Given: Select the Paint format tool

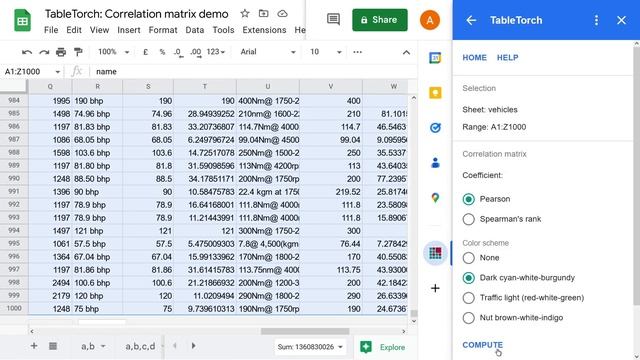Looking at the screenshot, I should [x=78, y=52].
